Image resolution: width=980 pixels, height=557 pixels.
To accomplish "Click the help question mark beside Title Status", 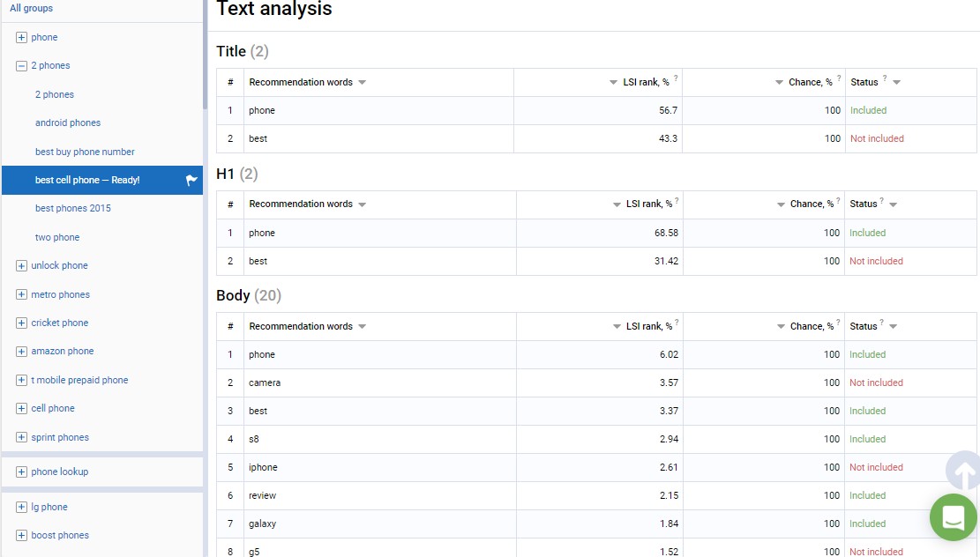I will click(x=884, y=79).
